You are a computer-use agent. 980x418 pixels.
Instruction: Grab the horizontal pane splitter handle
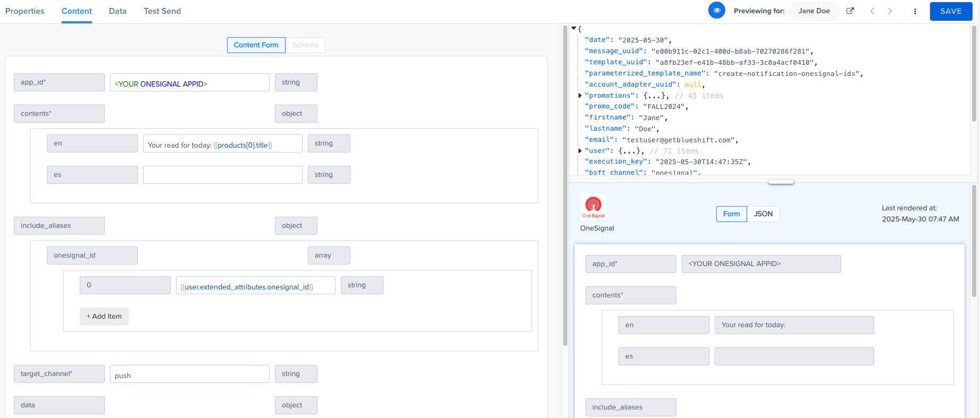781,182
